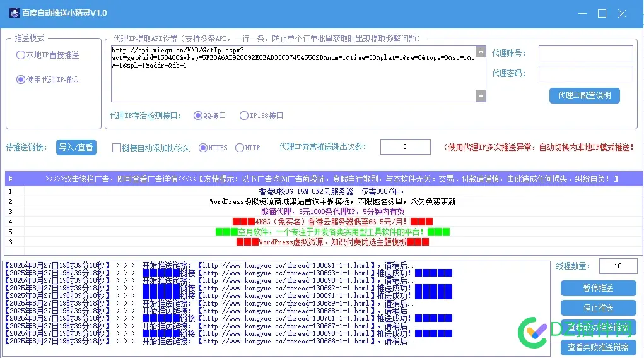Choose the QQ接口 detection interface
Viewport: 644px width, 358px height.
[x=209, y=116]
